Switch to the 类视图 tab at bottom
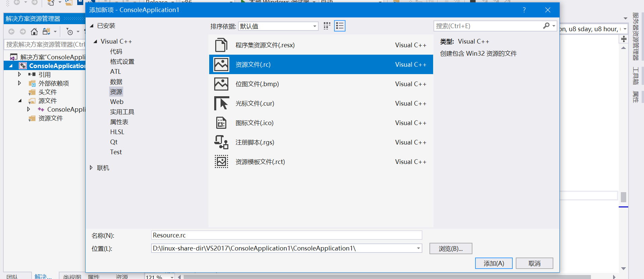The height and width of the screenshot is (279, 644). click(72, 276)
